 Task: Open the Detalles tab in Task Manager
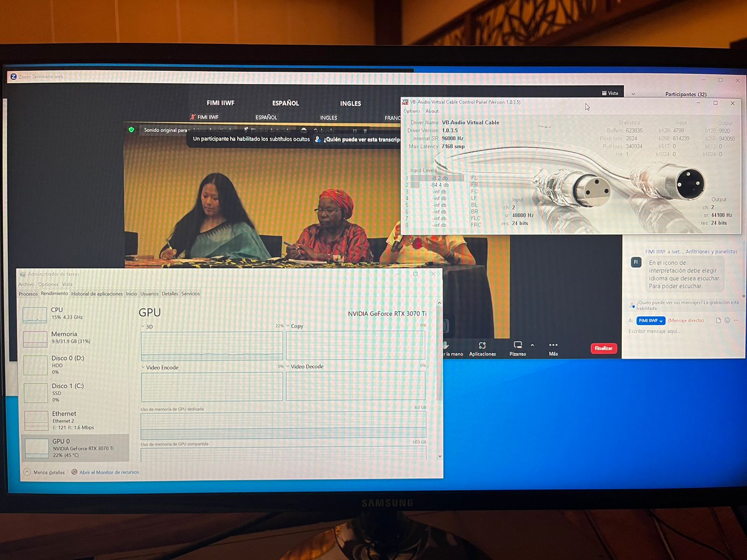[x=170, y=294]
